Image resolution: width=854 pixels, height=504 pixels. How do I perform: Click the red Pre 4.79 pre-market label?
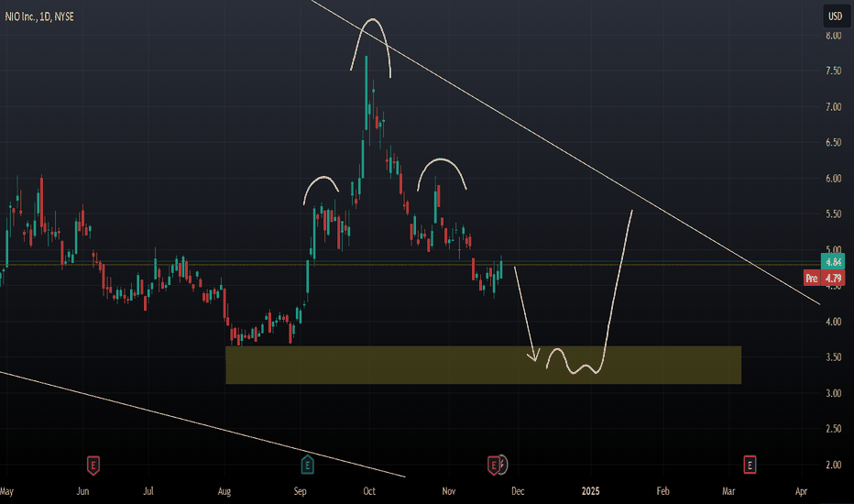[825, 278]
